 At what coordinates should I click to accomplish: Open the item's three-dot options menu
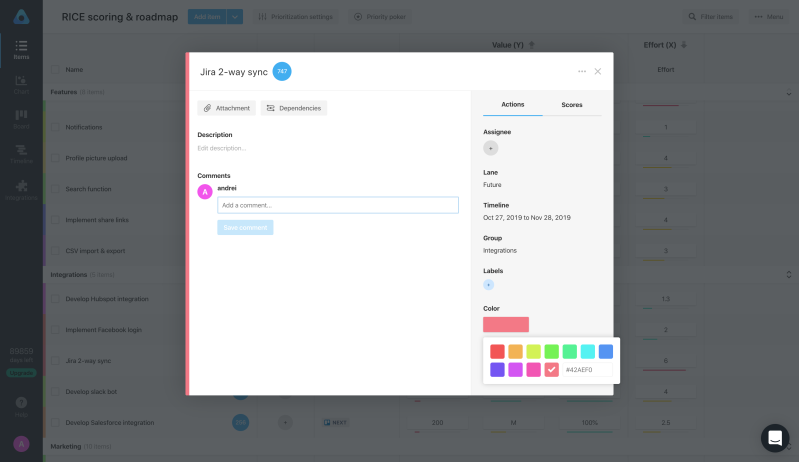tap(582, 71)
